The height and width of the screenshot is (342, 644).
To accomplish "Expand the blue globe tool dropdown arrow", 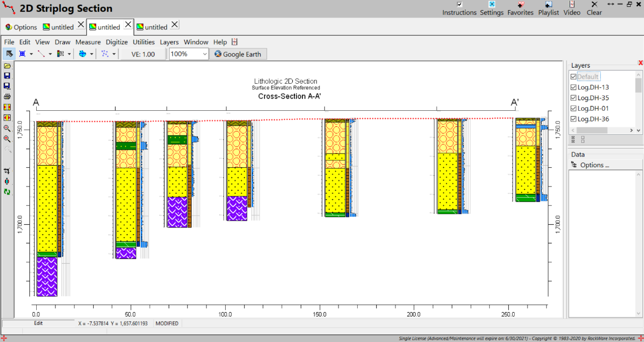I will tap(92, 54).
